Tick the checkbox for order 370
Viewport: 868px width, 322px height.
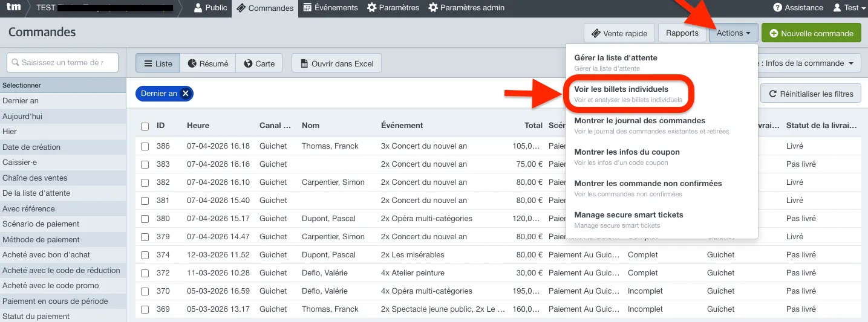click(x=145, y=291)
